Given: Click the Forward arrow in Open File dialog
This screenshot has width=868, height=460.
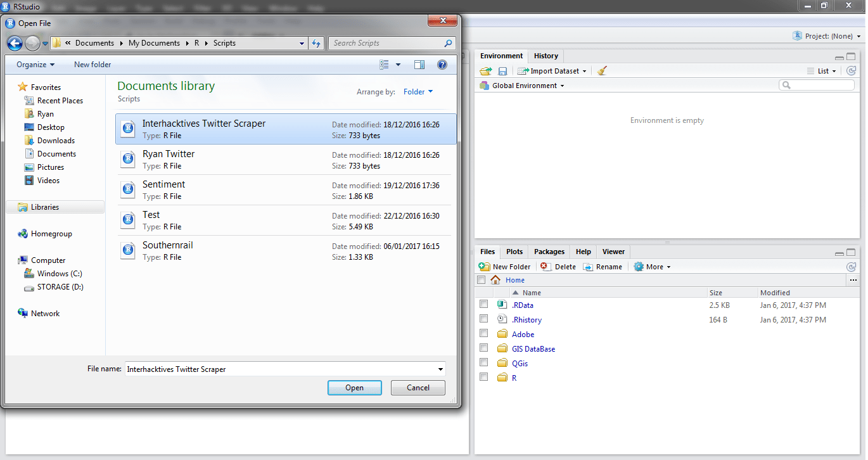Looking at the screenshot, I should point(32,43).
